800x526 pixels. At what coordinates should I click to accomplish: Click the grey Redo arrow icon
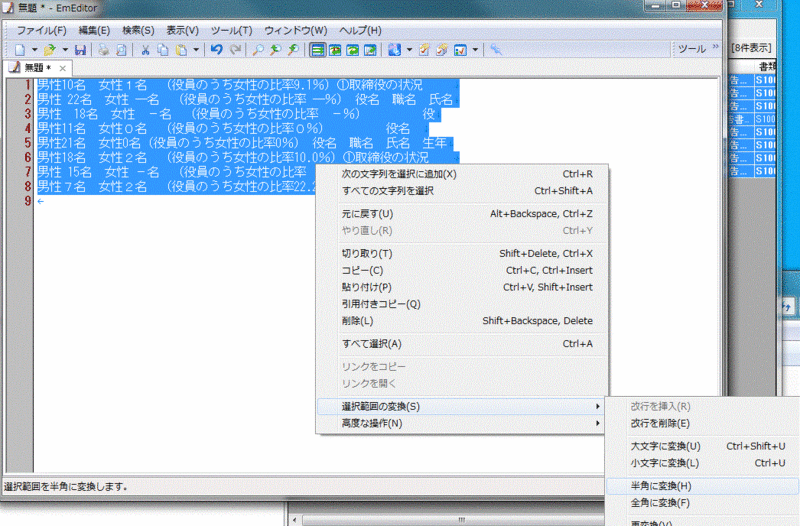click(x=235, y=49)
